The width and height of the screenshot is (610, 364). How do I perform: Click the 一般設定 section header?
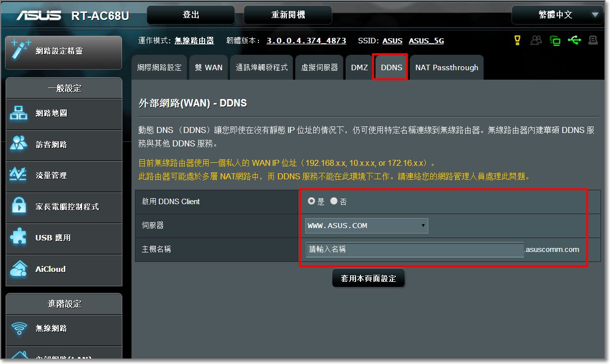click(x=64, y=89)
